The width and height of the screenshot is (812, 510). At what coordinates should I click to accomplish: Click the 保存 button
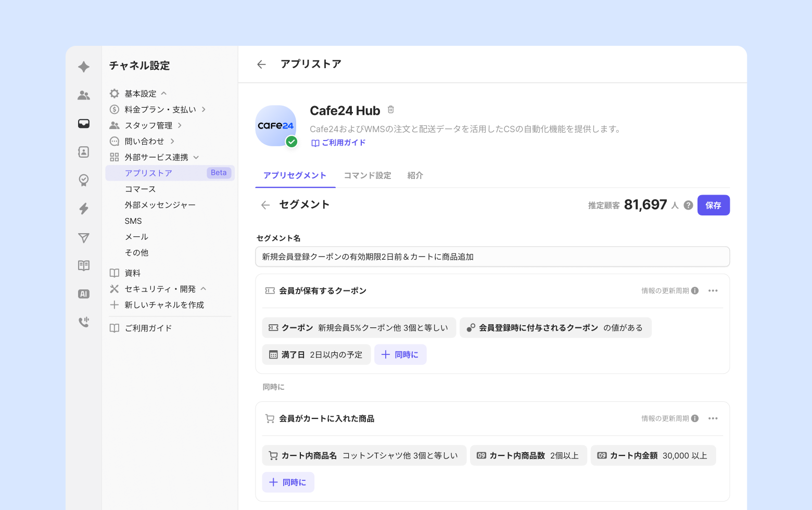[x=713, y=206]
